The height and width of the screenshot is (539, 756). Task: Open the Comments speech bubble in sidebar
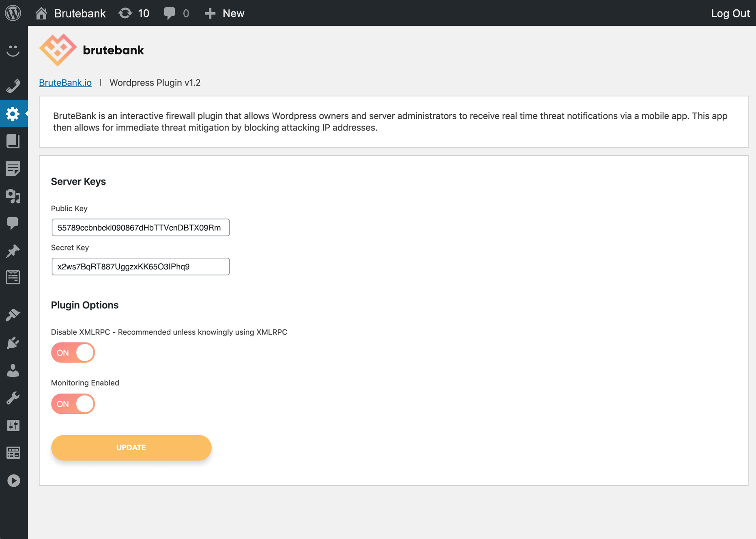coord(13,223)
